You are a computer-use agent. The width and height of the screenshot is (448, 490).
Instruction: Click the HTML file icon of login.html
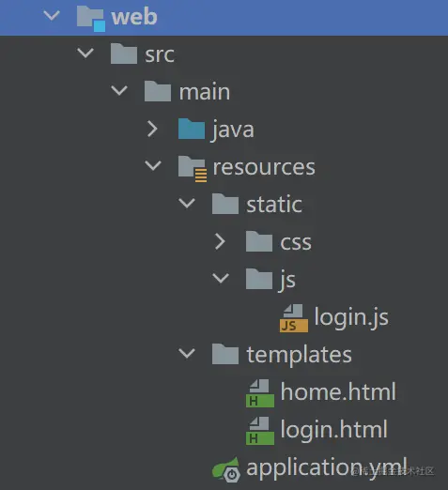click(260, 431)
